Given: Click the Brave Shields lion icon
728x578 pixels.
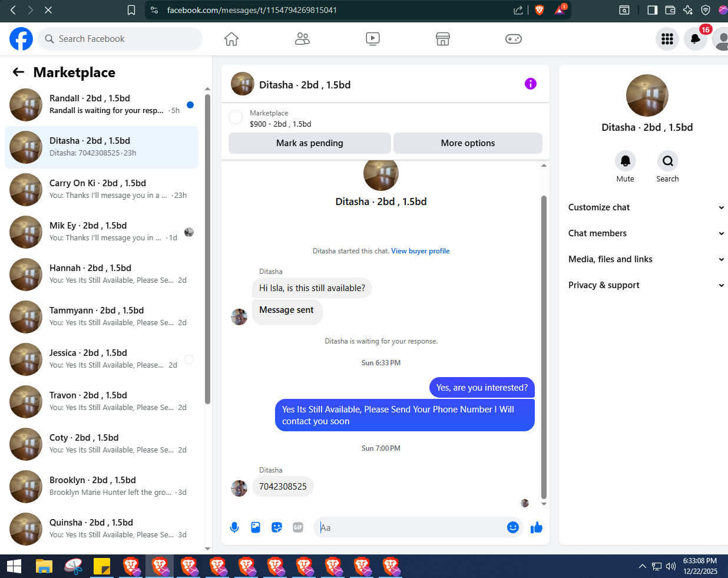Looking at the screenshot, I should [x=539, y=10].
